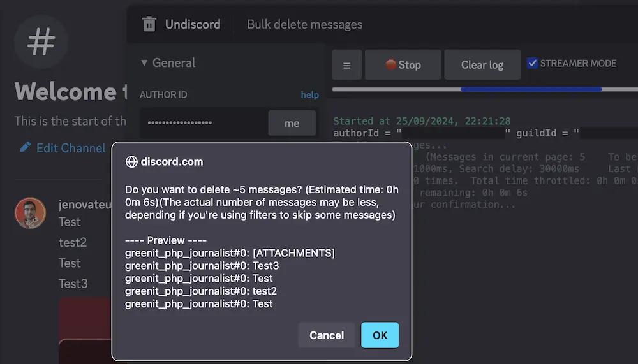Click the red Stop button
The height and width of the screenshot is (364, 638).
403,65
